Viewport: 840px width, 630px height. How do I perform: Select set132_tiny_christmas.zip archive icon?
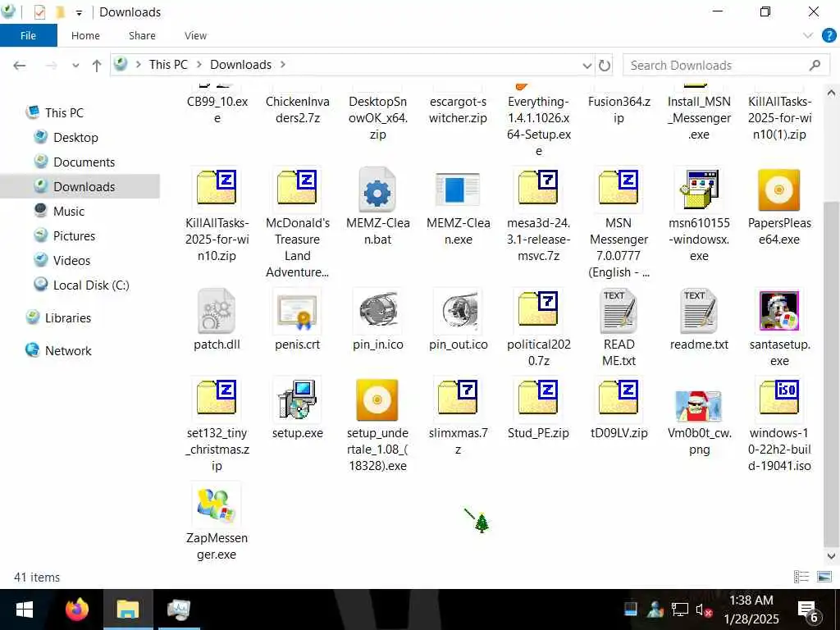coord(217,398)
